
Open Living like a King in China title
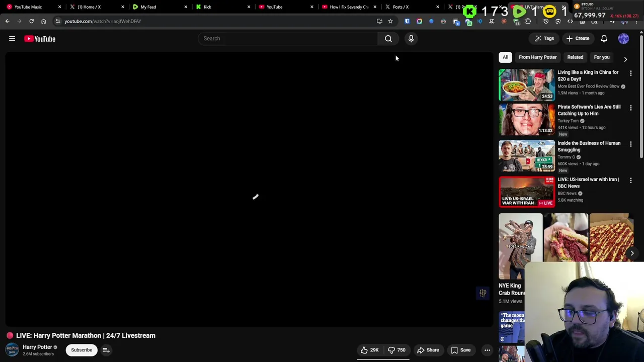(588, 75)
